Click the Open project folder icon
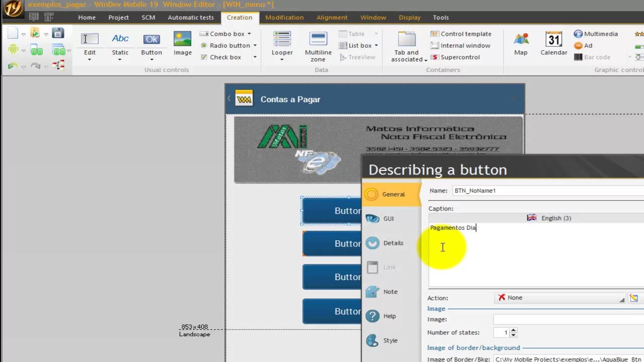This screenshot has width=644, height=362. coord(35,33)
